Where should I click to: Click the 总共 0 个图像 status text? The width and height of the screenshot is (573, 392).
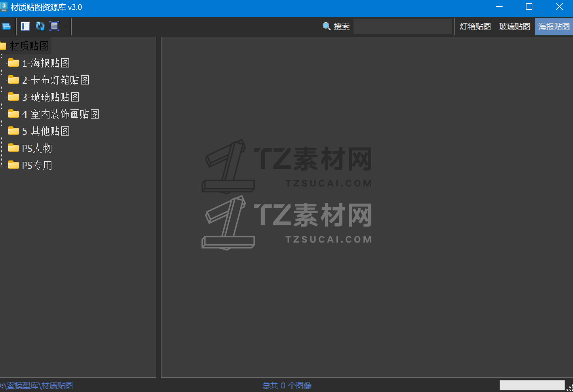[x=287, y=385]
